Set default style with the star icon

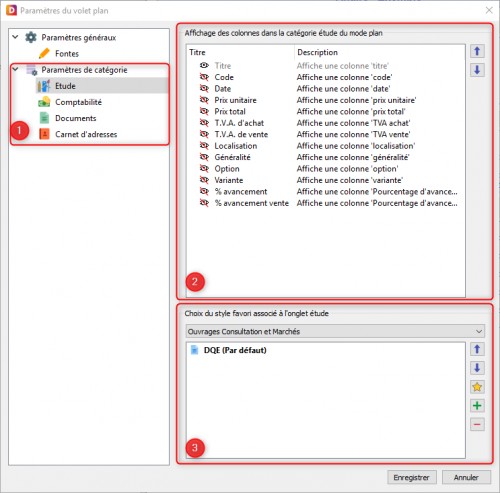pyautogui.click(x=477, y=387)
